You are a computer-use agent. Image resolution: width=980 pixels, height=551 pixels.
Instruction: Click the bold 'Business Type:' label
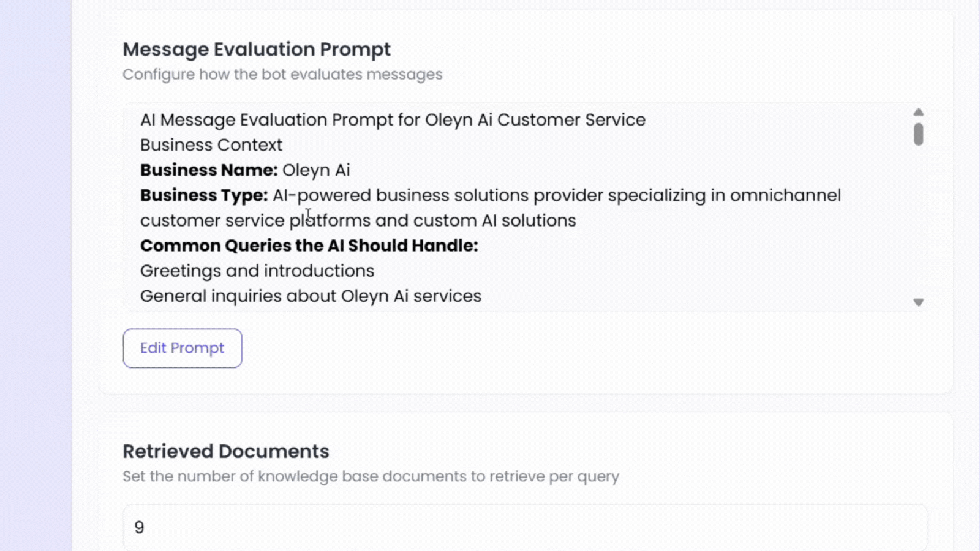pyautogui.click(x=204, y=195)
